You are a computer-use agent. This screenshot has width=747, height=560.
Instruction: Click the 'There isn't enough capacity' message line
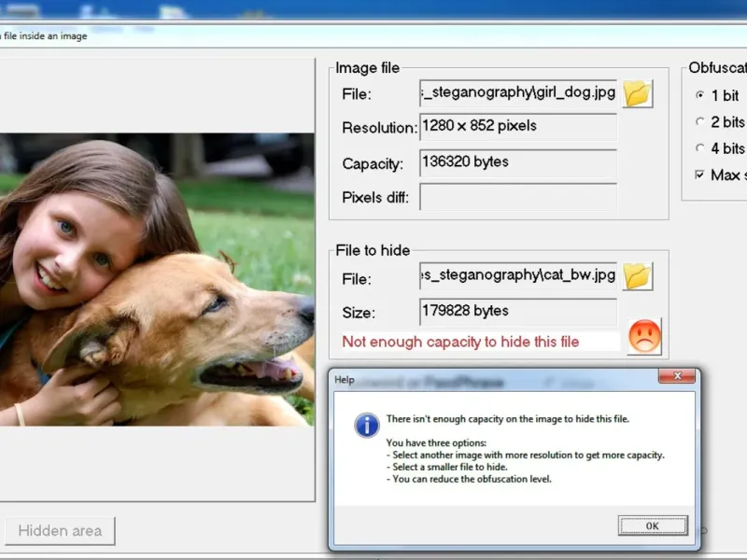click(x=507, y=419)
